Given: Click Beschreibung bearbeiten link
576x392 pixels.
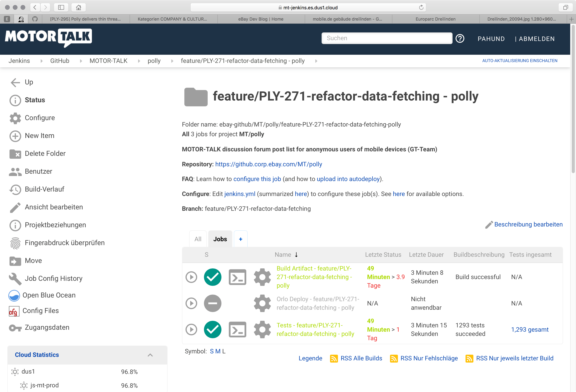Looking at the screenshot, I should point(528,225).
